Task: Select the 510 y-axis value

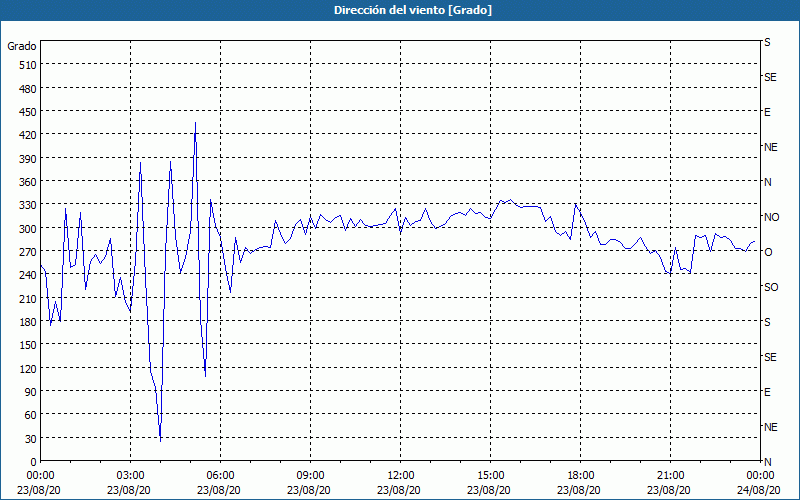Action: [28, 65]
